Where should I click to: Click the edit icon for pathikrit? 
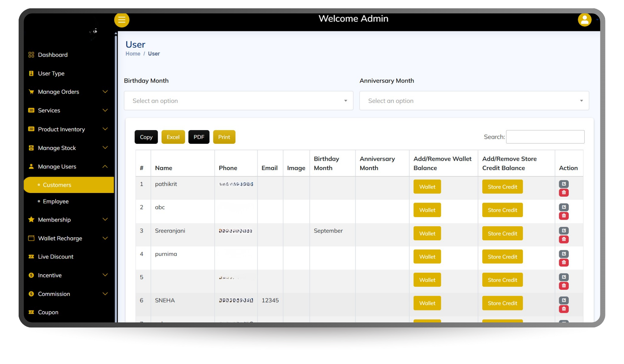coord(564,184)
